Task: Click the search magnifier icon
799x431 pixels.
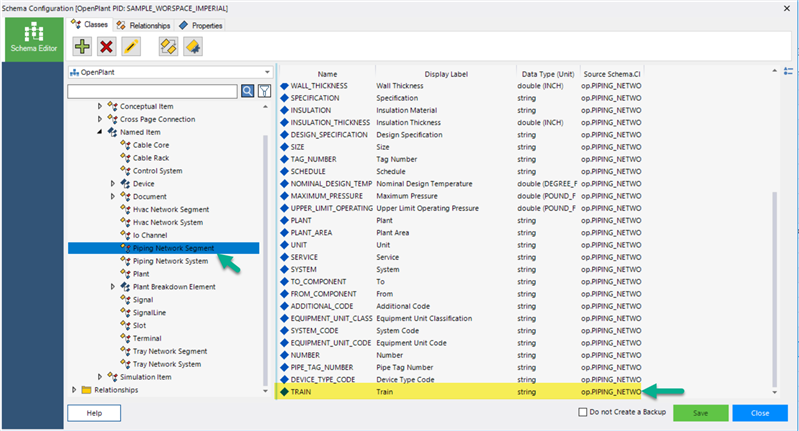Action: [247, 91]
